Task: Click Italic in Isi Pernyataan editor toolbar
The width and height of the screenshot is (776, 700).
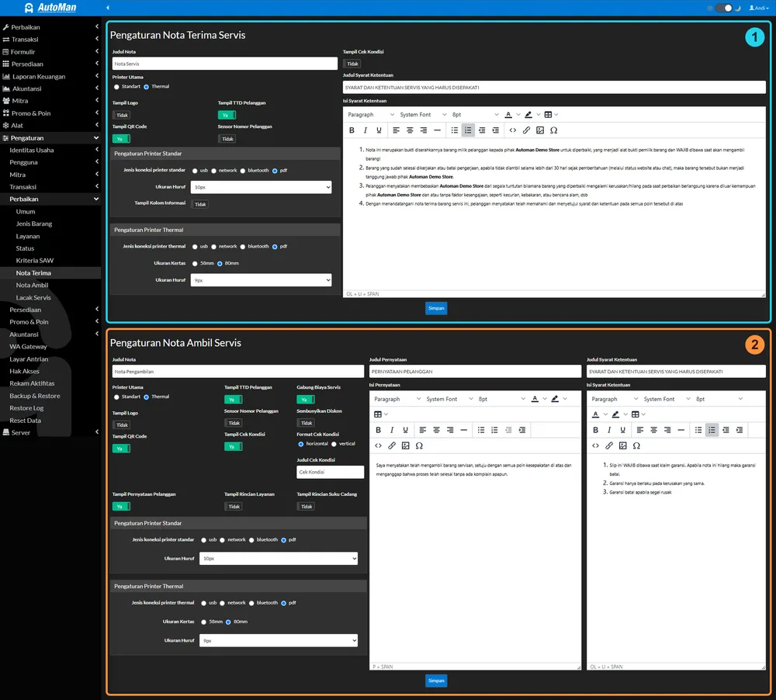Action: 391,430
